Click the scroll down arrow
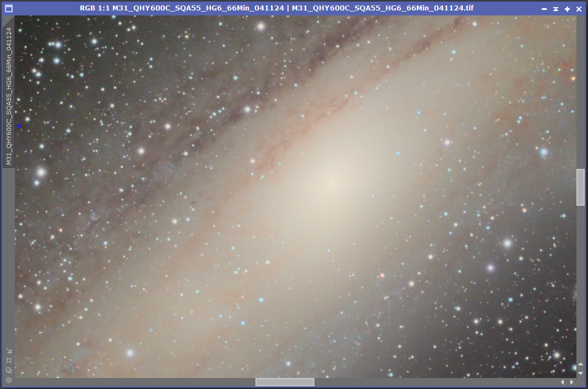Image resolution: width=588 pixels, height=389 pixels. (580, 373)
